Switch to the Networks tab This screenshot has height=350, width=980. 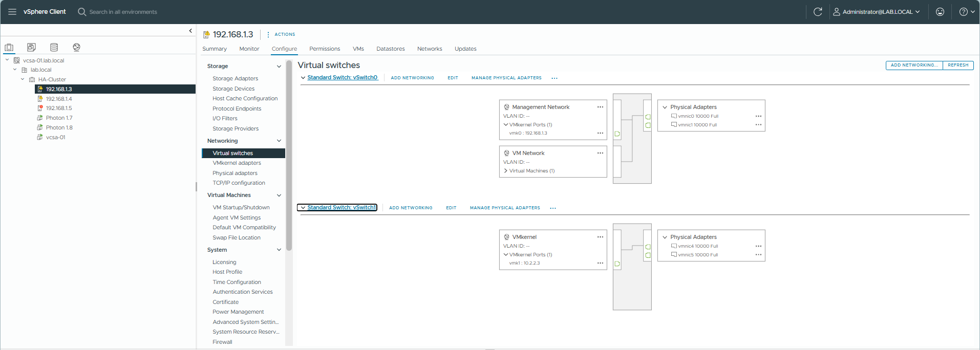(430, 49)
